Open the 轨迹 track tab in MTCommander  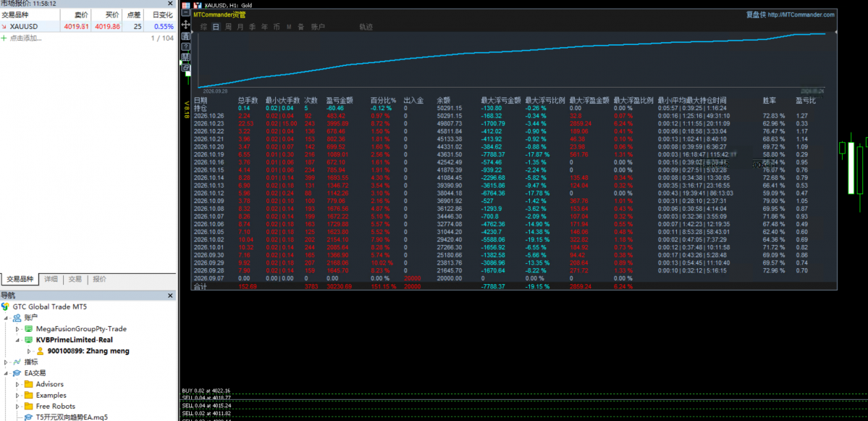(x=366, y=27)
